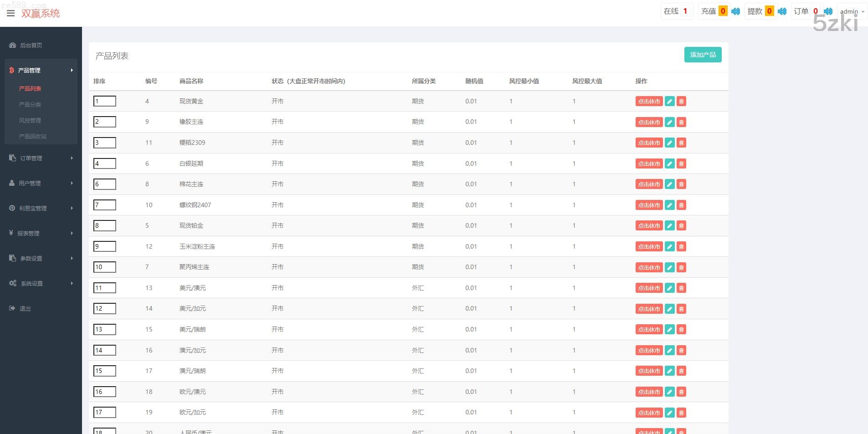Screen dimensions: 868x434
Task: Toggle the 订单 order notification speaker icon
Action: click(828, 11)
